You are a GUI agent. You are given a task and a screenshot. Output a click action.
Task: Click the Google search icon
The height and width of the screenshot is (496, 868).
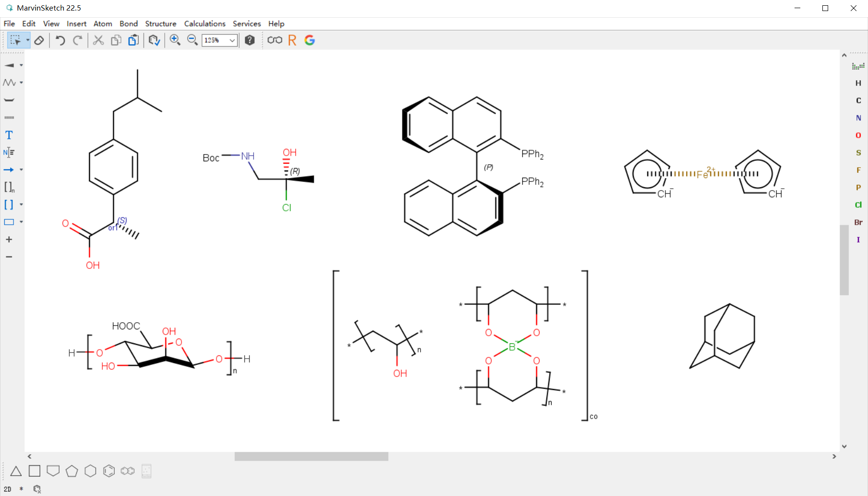(310, 40)
